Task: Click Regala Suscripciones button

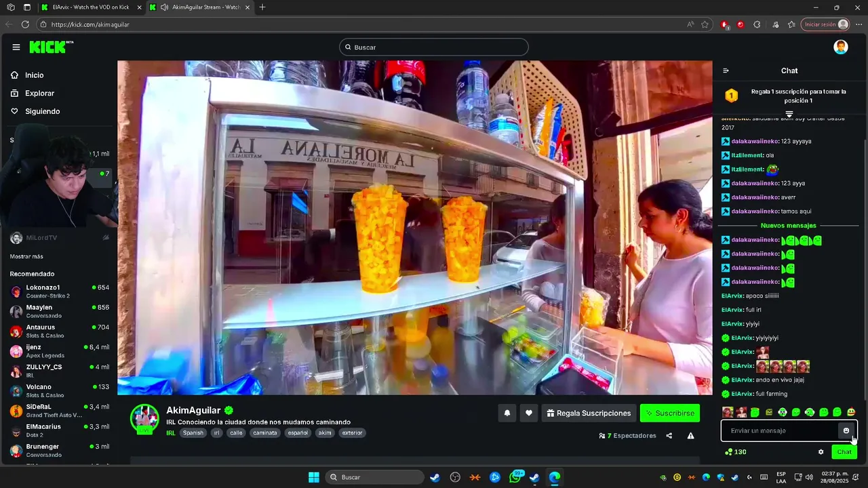Action: [589, 413]
